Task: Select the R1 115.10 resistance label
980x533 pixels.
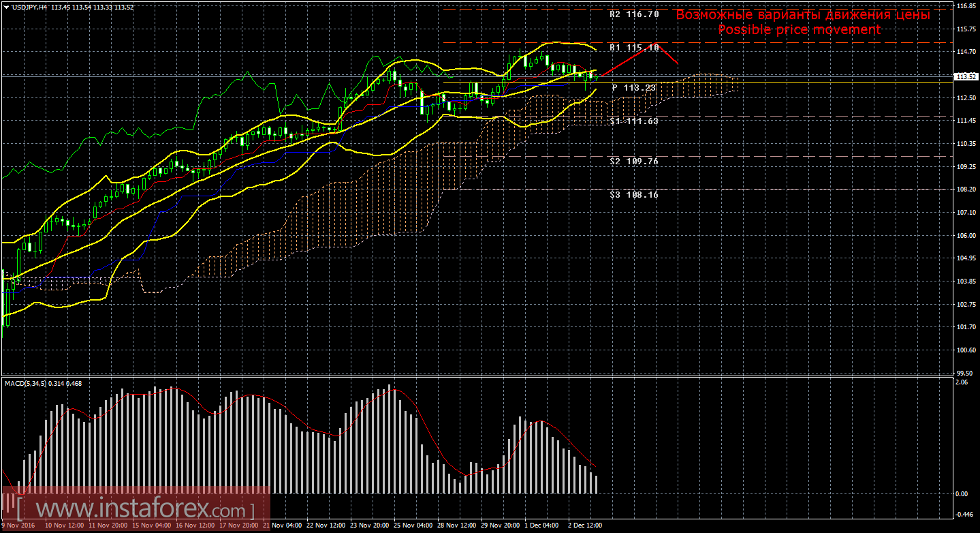Action: click(634, 48)
